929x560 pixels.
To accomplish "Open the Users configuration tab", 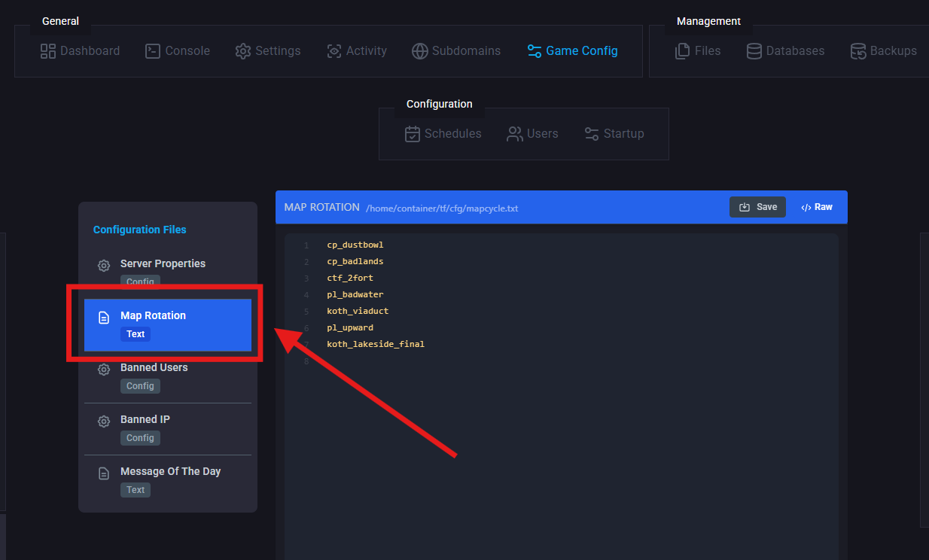I will (x=533, y=134).
